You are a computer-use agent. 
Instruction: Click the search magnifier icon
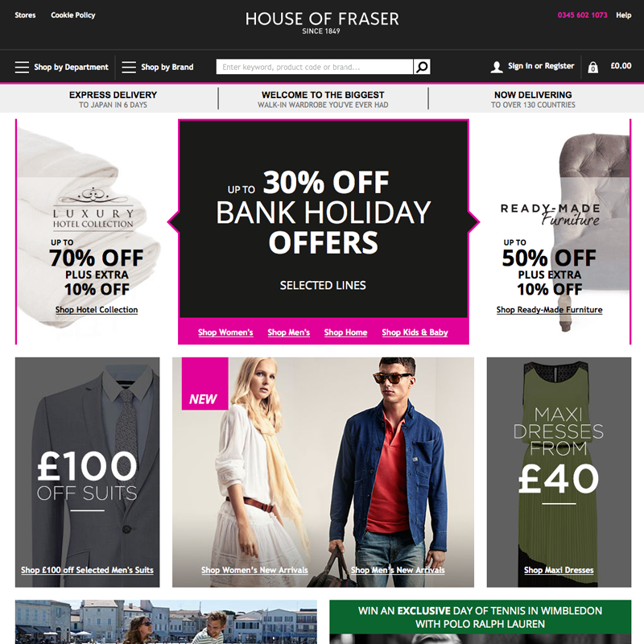click(x=422, y=67)
